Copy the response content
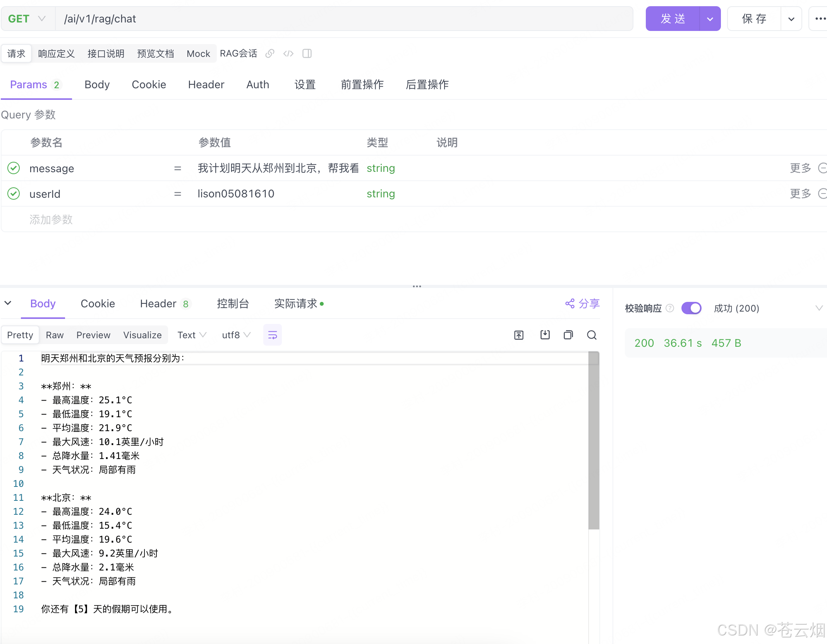Viewport: 827px width, 644px height. click(568, 335)
